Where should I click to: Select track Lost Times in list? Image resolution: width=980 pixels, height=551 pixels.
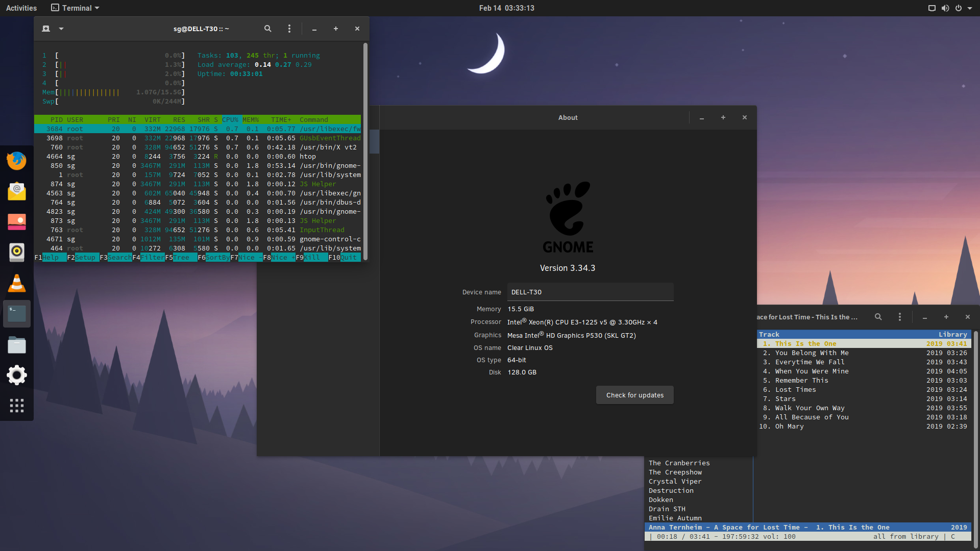(x=795, y=390)
